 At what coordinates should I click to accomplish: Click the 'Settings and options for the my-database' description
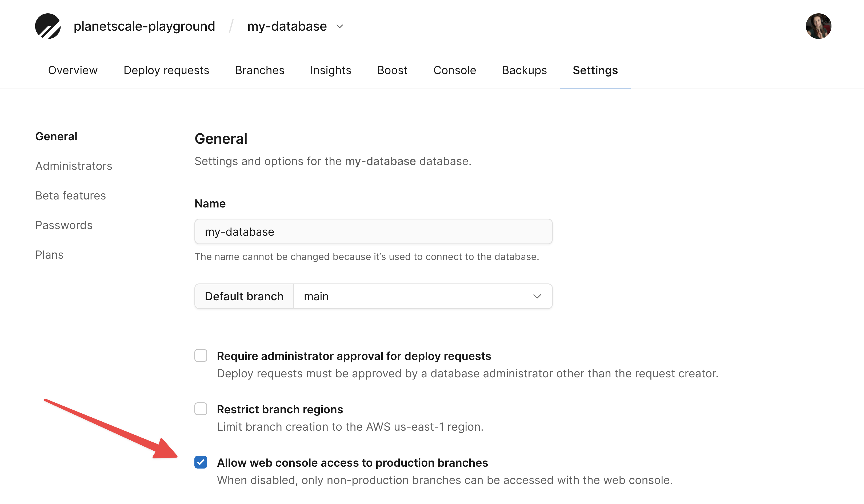coord(333,161)
